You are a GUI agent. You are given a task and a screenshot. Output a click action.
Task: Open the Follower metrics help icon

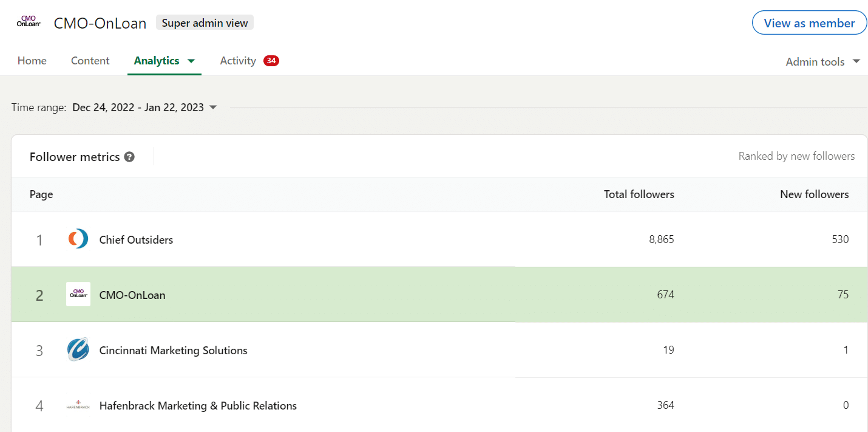click(x=129, y=157)
